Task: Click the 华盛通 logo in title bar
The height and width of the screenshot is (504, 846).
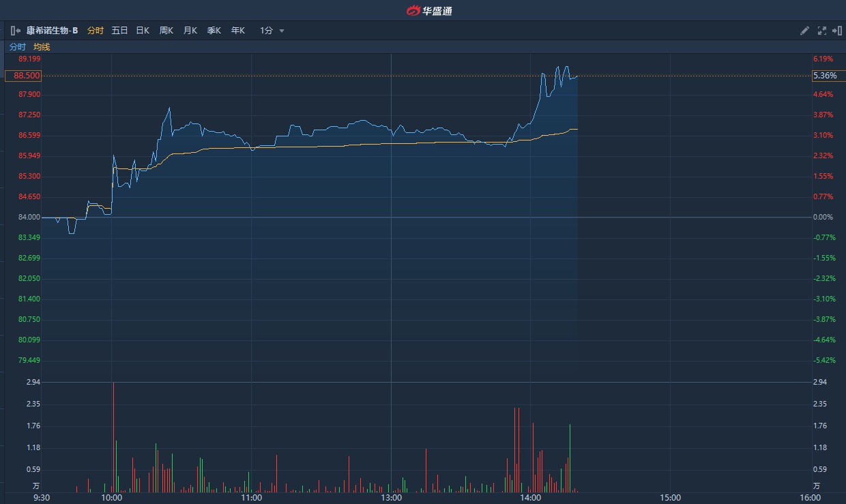Action: [x=429, y=10]
